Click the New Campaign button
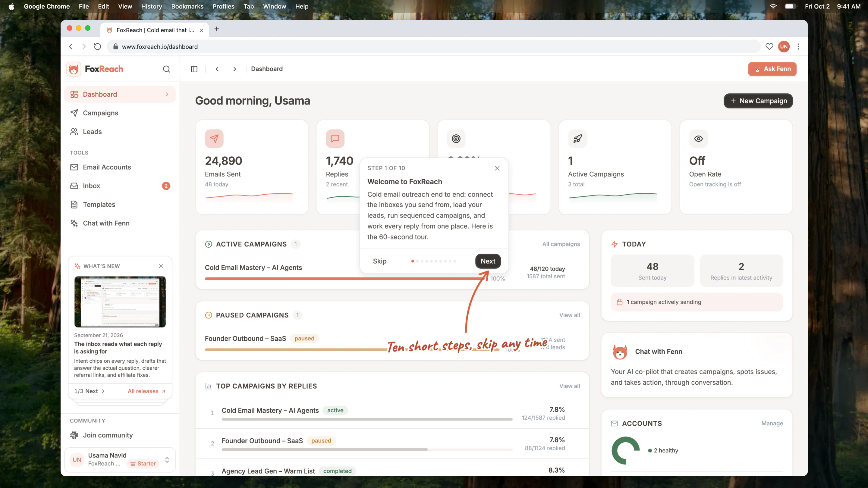 758,101
